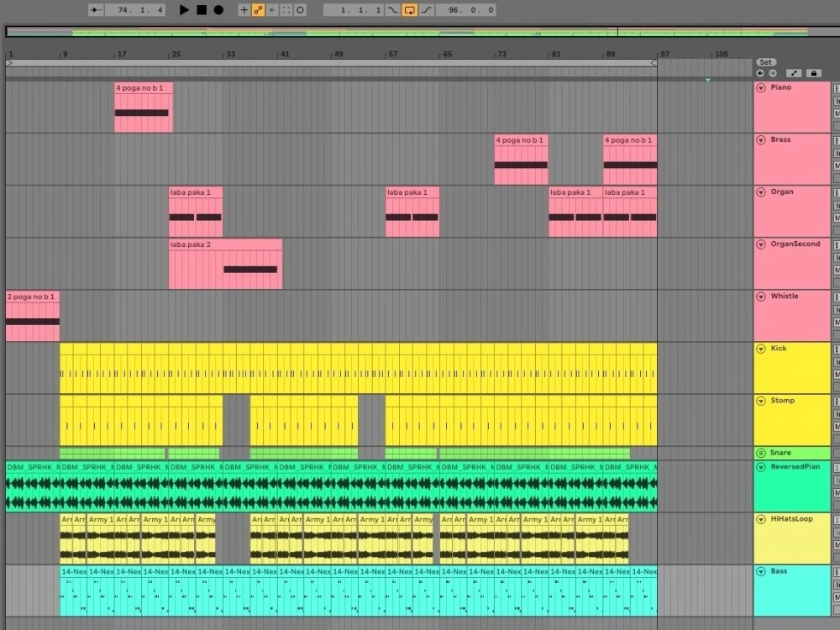Fold the Whistle track
The height and width of the screenshot is (630, 840).
coord(761,297)
